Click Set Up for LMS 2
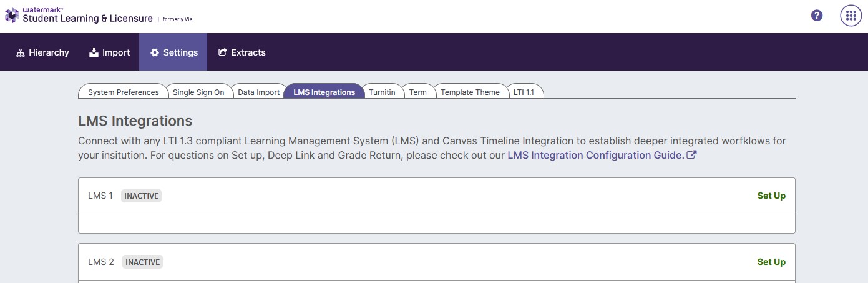 [771, 262]
